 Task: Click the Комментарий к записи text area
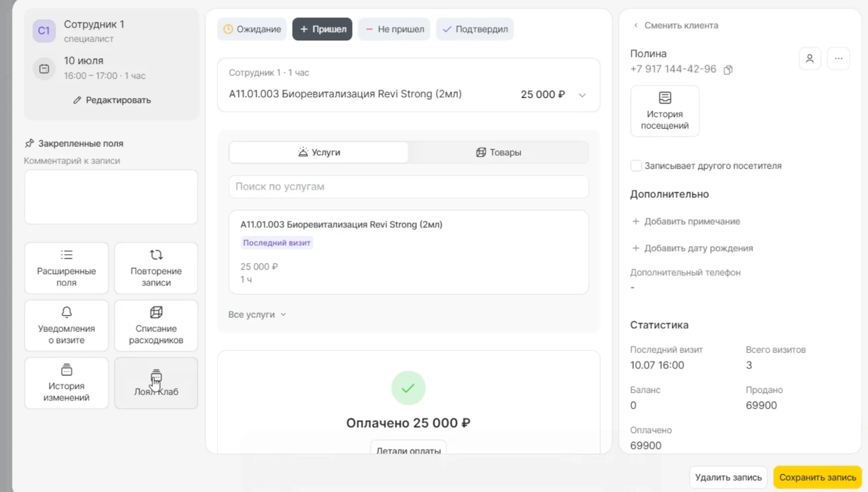pos(111,197)
